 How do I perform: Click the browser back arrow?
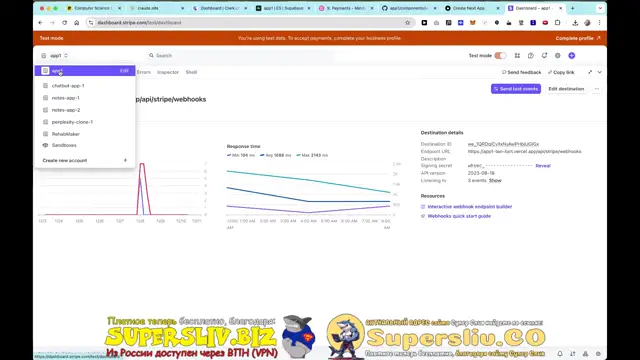(x=40, y=23)
